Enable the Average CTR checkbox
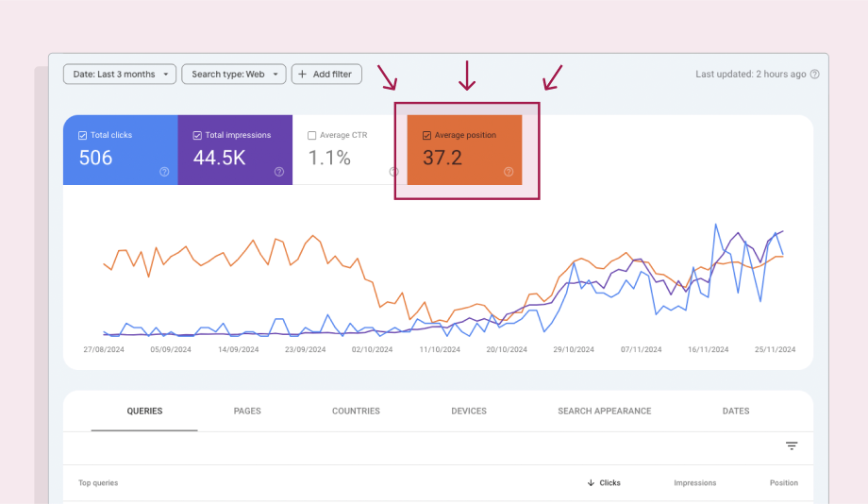 pos(311,135)
